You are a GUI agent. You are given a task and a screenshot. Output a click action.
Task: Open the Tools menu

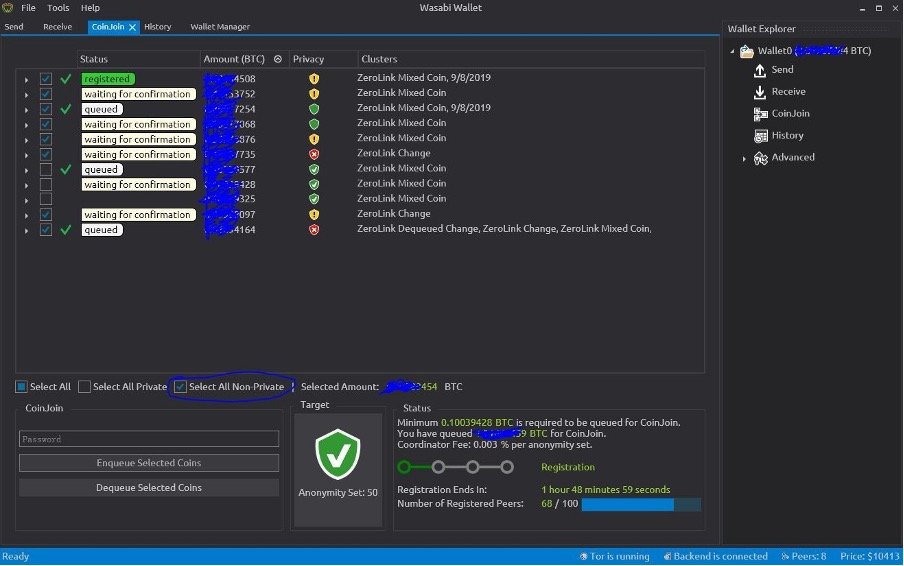(58, 7)
